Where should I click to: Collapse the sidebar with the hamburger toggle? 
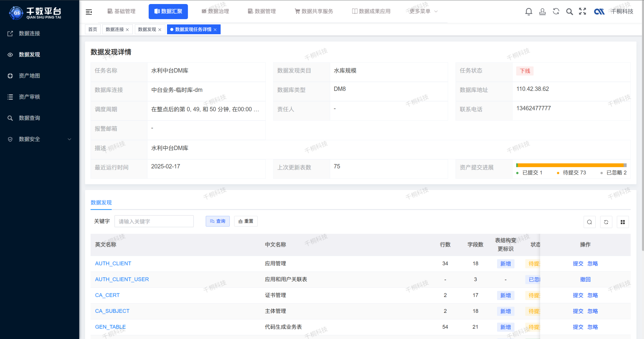pyautogui.click(x=89, y=11)
